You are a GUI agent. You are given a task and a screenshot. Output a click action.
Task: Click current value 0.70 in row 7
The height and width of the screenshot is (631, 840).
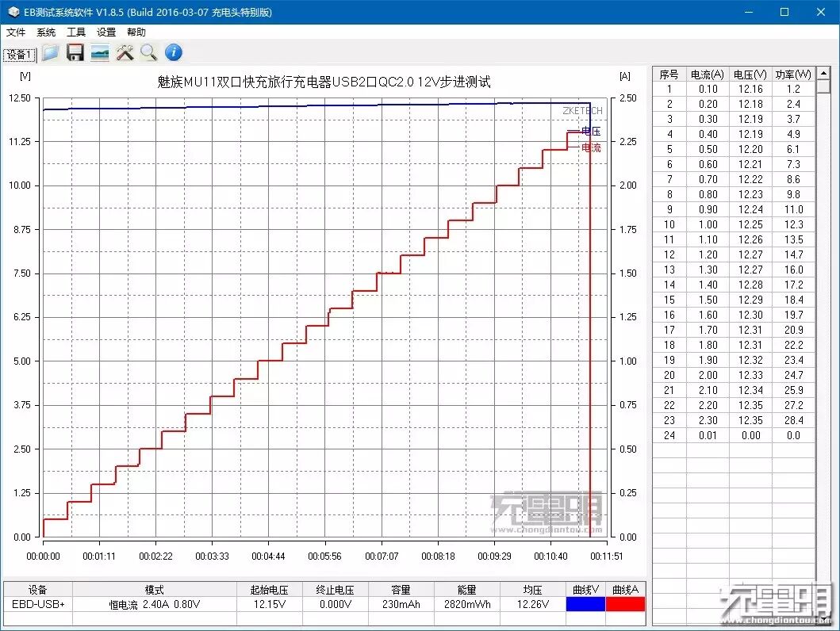pos(708,179)
